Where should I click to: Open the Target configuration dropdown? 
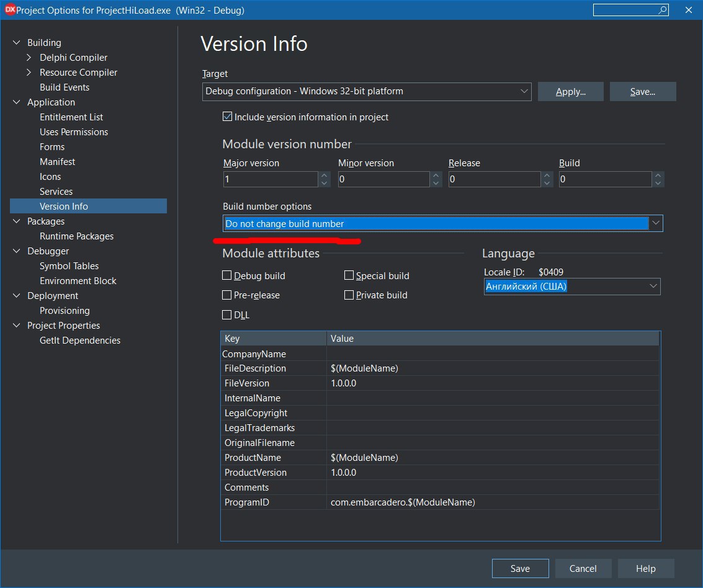pos(367,91)
